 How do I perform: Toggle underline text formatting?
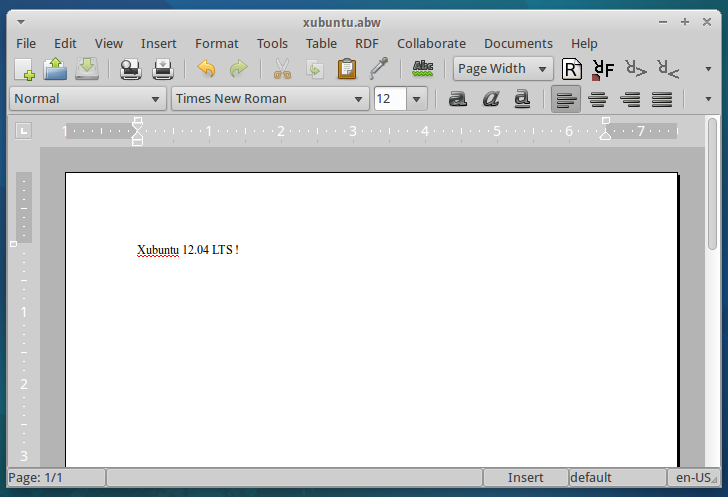pyautogui.click(x=522, y=98)
